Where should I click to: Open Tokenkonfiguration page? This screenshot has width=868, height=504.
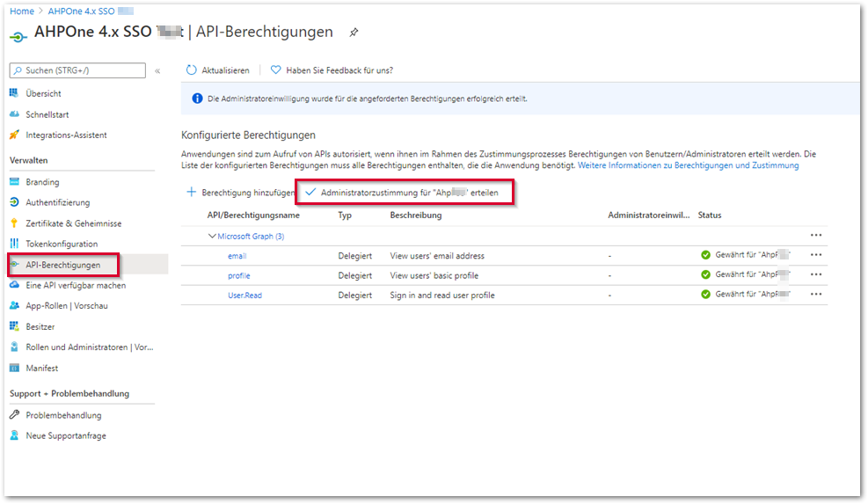tap(62, 245)
